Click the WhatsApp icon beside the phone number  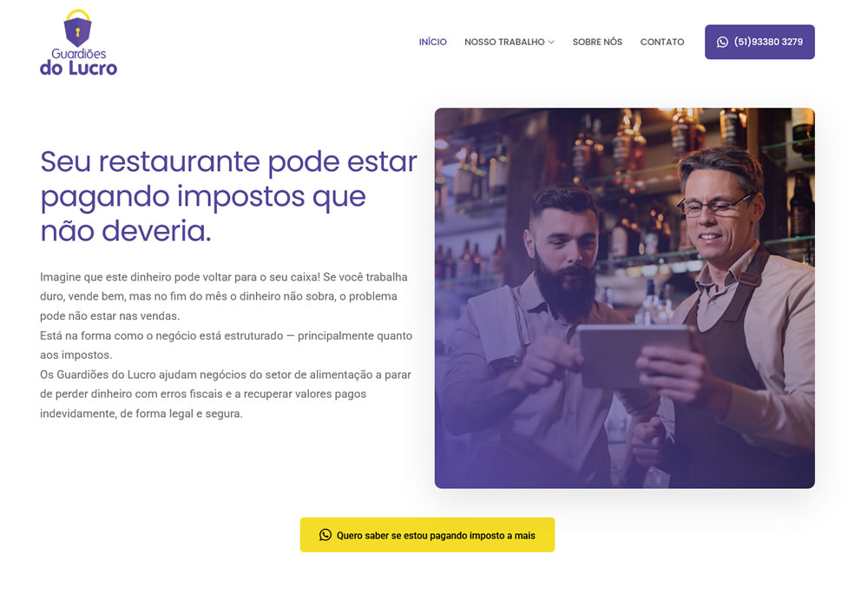tap(722, 42)
